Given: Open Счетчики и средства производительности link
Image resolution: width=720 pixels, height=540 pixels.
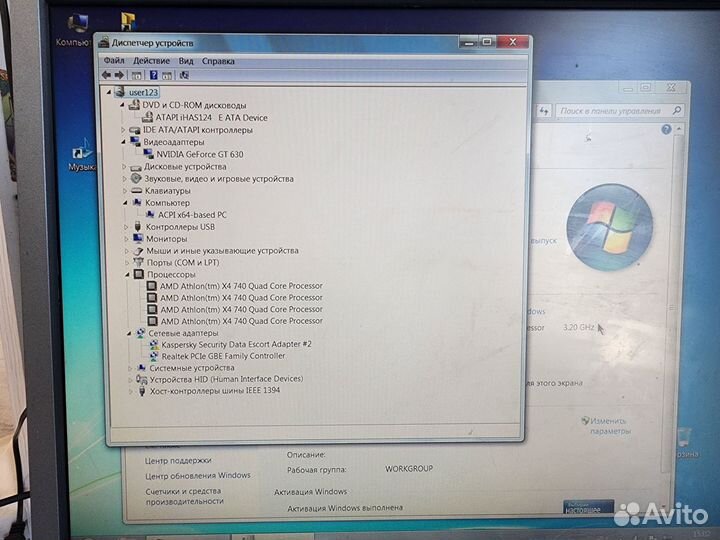Looking at the screenshot, I should (184, 496).
